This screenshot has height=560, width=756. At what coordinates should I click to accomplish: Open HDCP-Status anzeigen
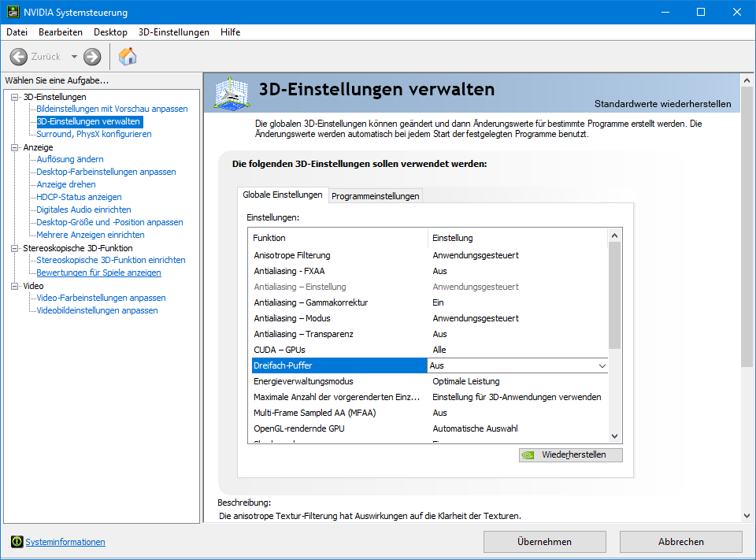point(79,197)
